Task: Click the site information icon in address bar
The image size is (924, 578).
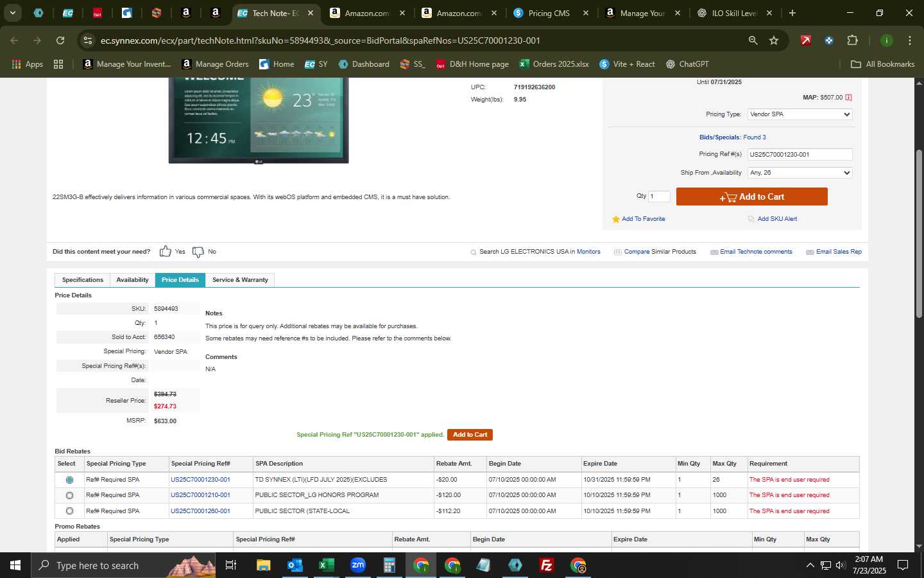Action: pos(88,40)
